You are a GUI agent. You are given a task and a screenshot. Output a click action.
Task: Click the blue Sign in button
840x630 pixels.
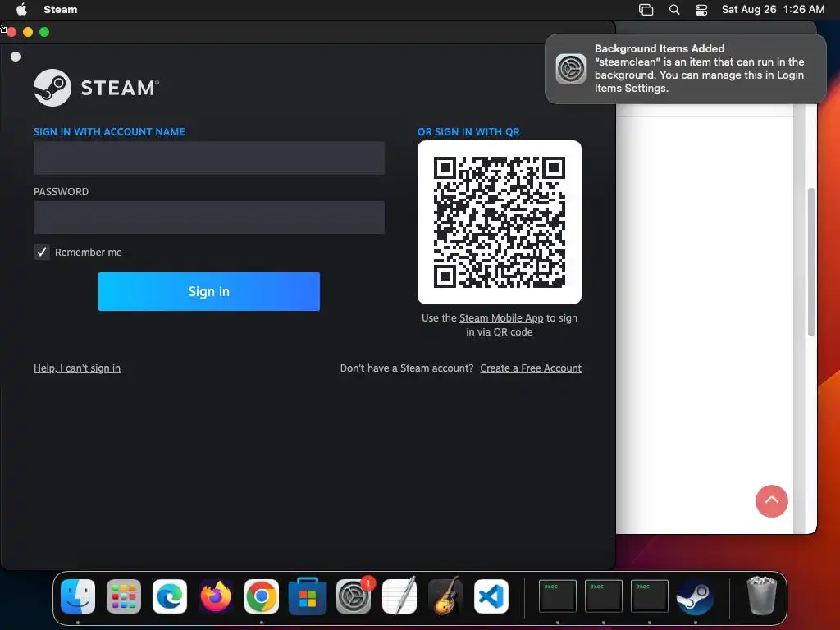(x=209, y=291)
